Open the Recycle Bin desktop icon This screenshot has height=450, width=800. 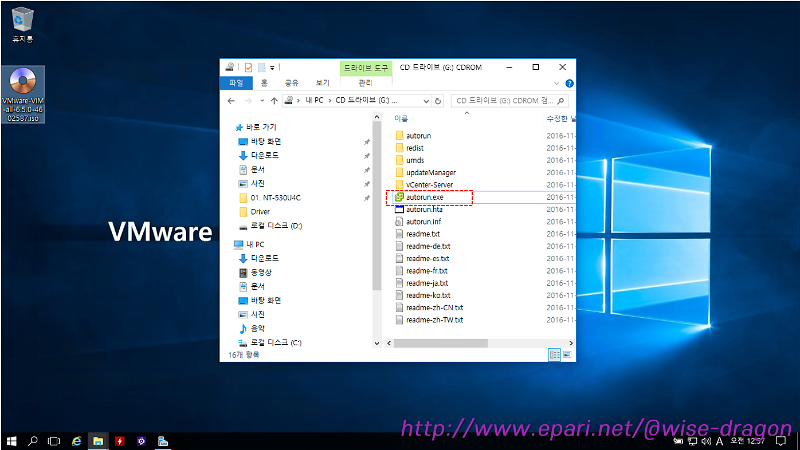point(22,24)
